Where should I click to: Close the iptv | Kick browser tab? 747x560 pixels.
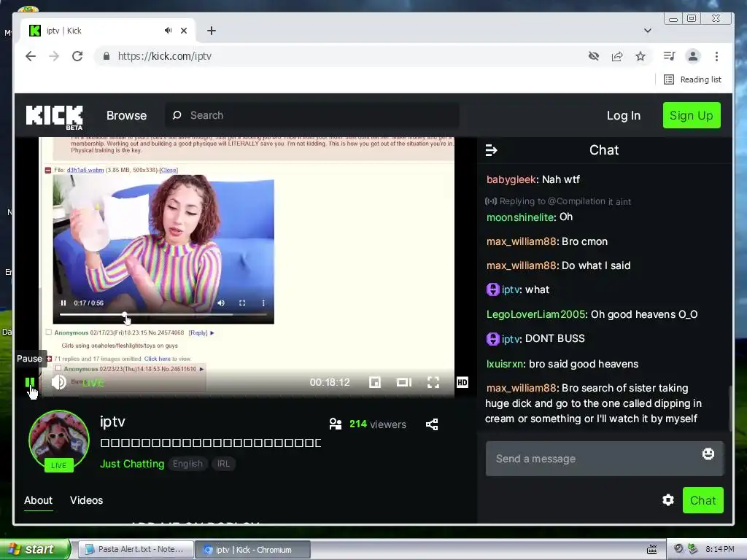click(x=184, y=31)
